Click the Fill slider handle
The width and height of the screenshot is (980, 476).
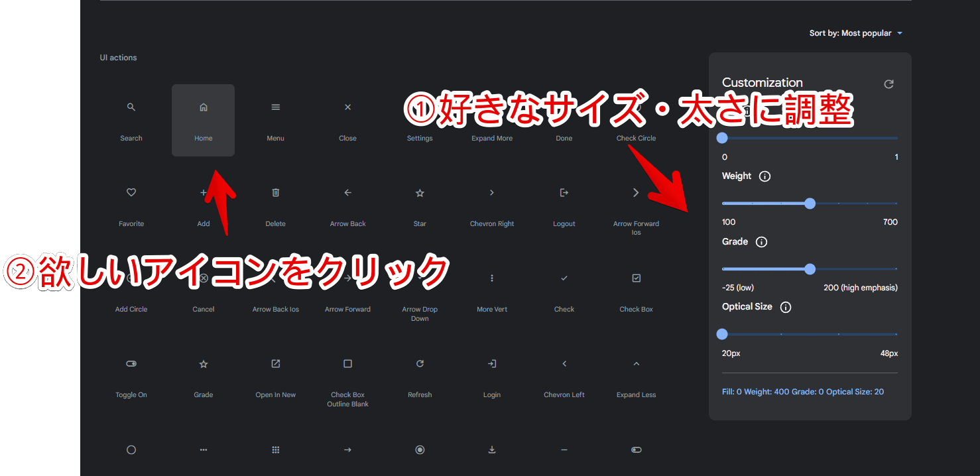pos(722,138)
